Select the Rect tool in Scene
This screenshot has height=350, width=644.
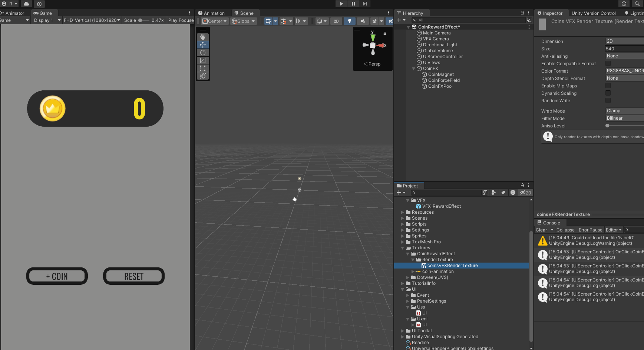(203, 68)
